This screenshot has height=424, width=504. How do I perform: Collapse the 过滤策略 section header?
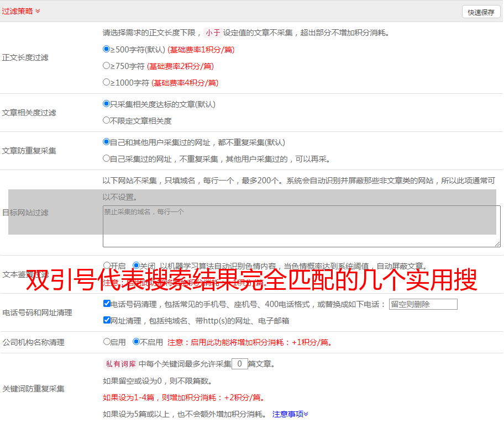[21, 11]
